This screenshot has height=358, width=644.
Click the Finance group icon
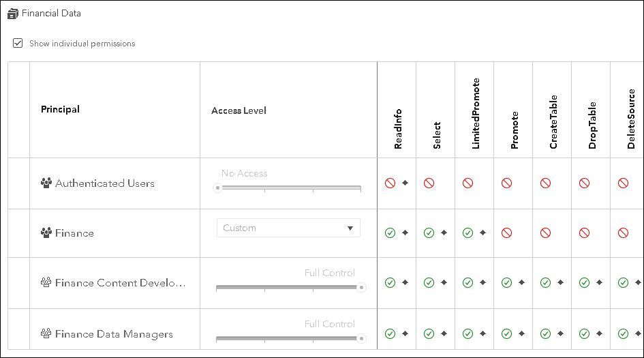point(46,233)
